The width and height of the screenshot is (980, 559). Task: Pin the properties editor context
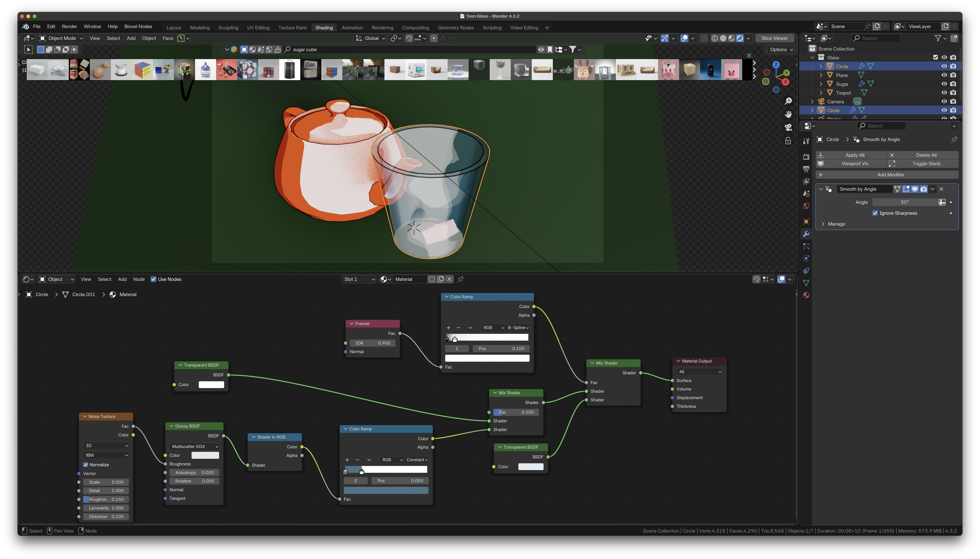pyautogui.click(x=954, y=139)
